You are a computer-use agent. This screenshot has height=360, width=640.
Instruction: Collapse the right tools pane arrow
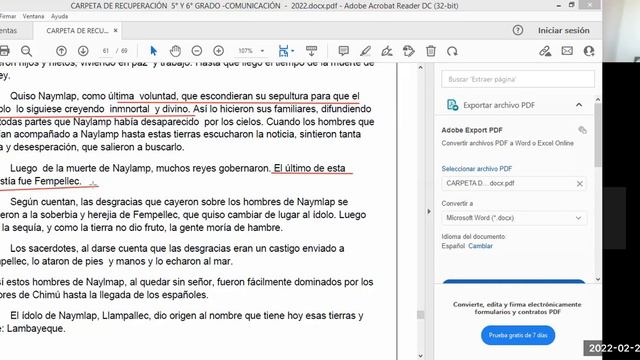pyautogui.click(x=429, y=211)
